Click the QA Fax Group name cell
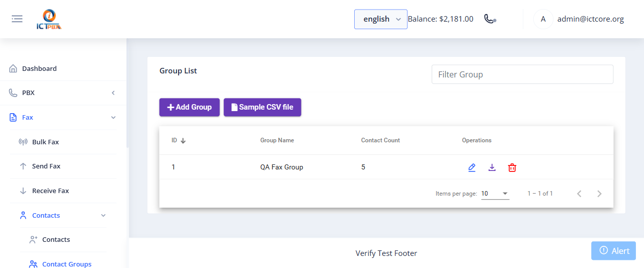This screenshot has width=644, height=268. tap(282, 167)
